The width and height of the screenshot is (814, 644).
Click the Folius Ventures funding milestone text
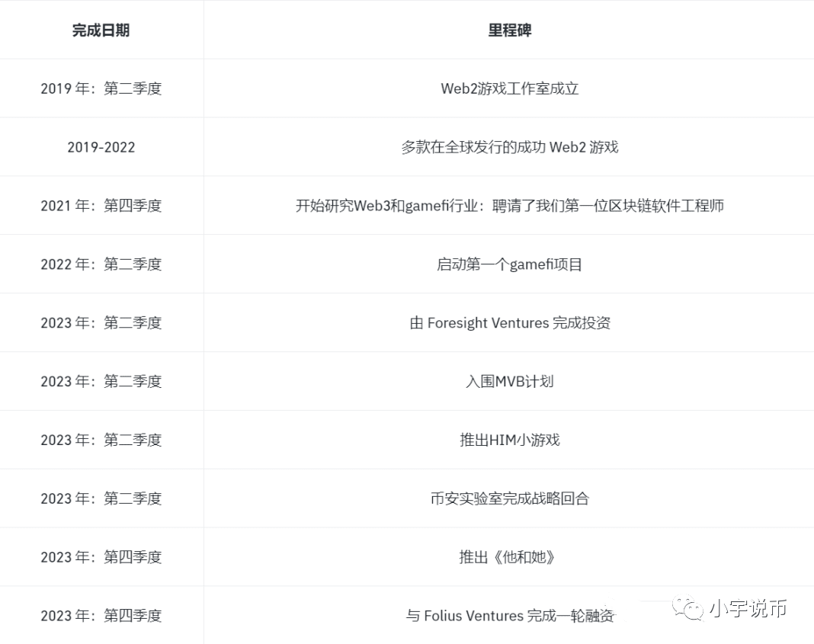pos(508,615)
